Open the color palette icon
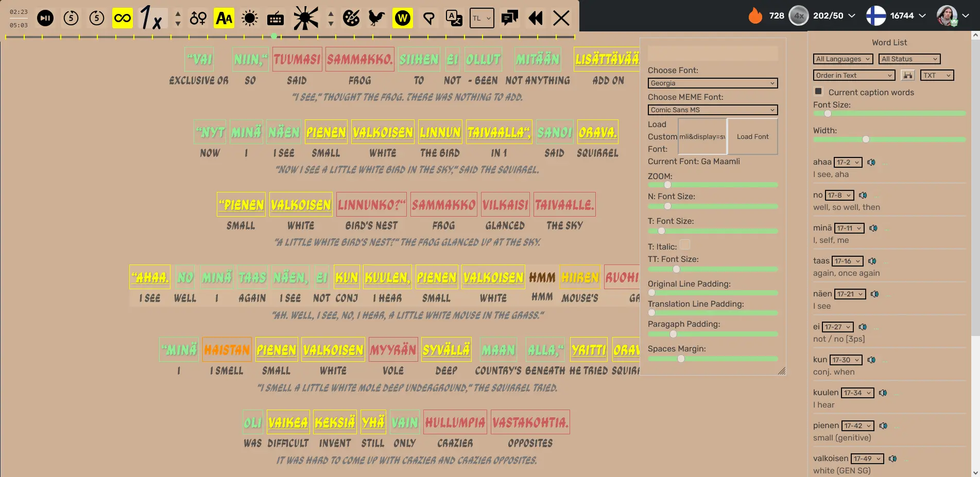The height and width of the screenshot is (477, 980). point(351,19)
